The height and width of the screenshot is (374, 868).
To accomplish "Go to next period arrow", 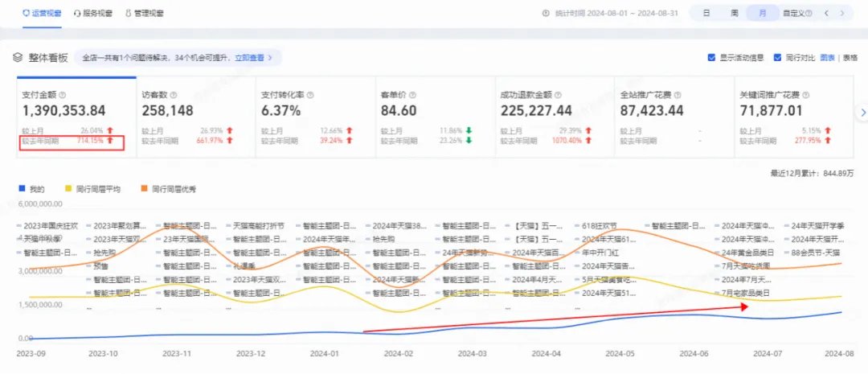I will pyautogui.click(x=843, y=14).
